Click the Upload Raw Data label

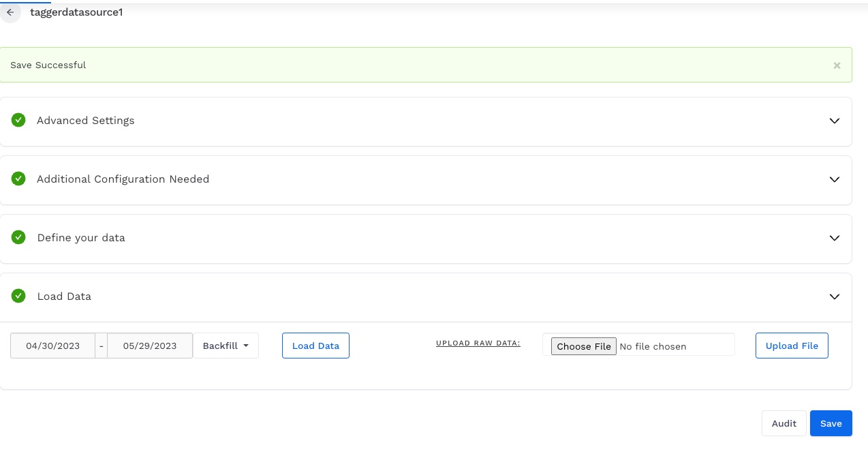[478, 343]
